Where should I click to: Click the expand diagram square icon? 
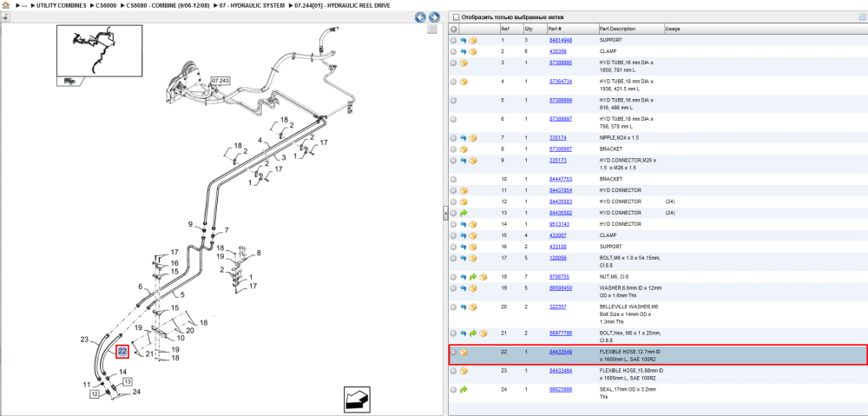click(432, 30)
